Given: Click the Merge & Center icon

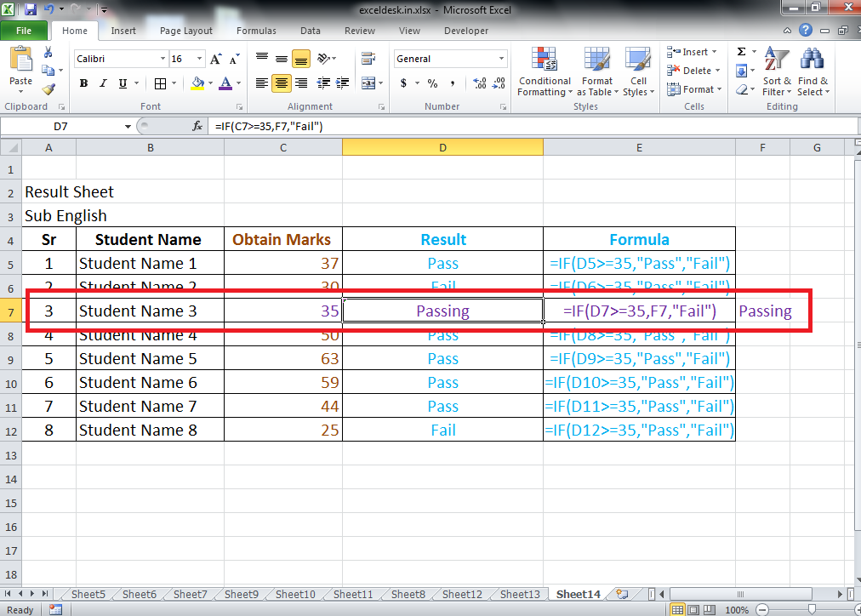Looking at the screenshot, I should pos(370,83).
